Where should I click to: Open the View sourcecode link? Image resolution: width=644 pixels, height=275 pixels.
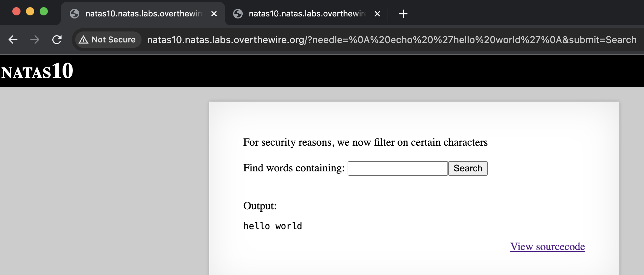(548, 247)
